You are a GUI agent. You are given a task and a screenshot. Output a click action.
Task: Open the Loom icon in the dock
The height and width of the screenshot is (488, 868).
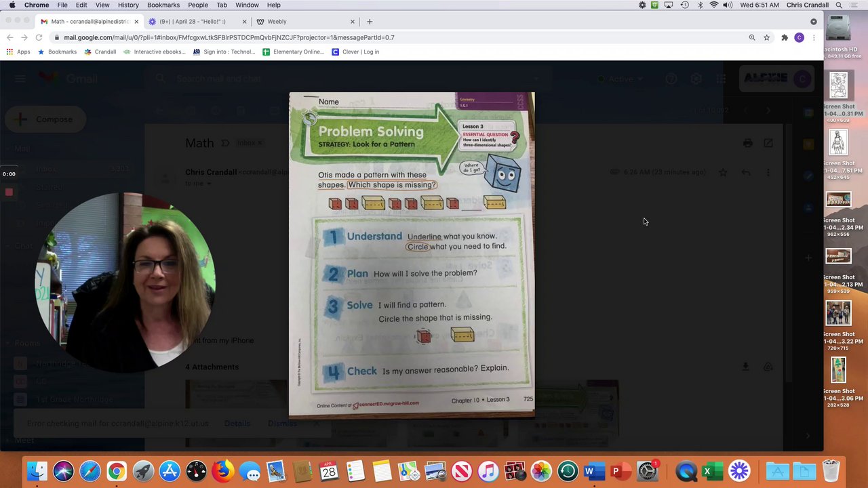(x=739, y=471)
